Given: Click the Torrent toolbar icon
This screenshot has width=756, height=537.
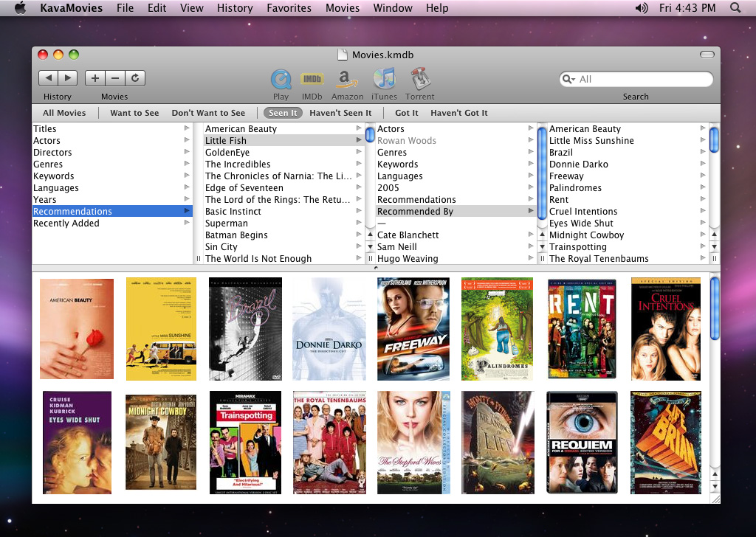Looking at the screenshot, I should pos(420,78).
